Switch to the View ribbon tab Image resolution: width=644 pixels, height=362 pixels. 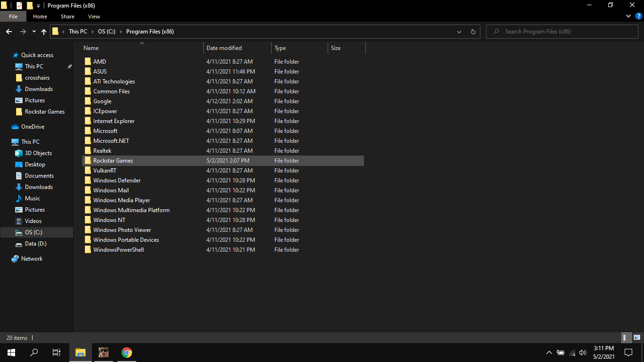point(94,16)
